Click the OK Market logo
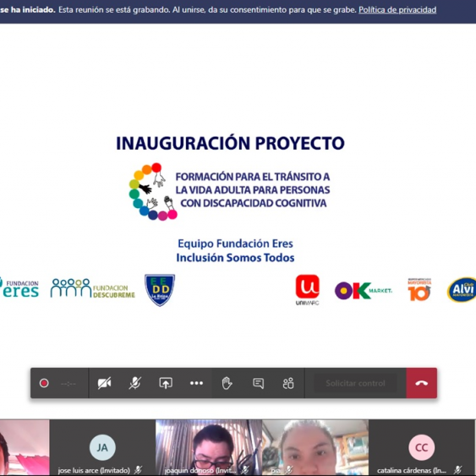 click(x=363, y=291)
